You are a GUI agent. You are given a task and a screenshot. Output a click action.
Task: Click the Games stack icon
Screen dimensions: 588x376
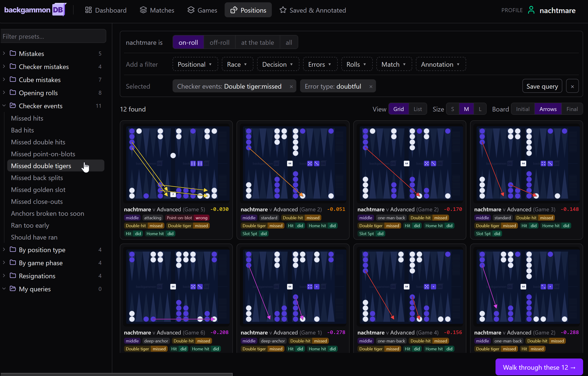tap(191, 10)
